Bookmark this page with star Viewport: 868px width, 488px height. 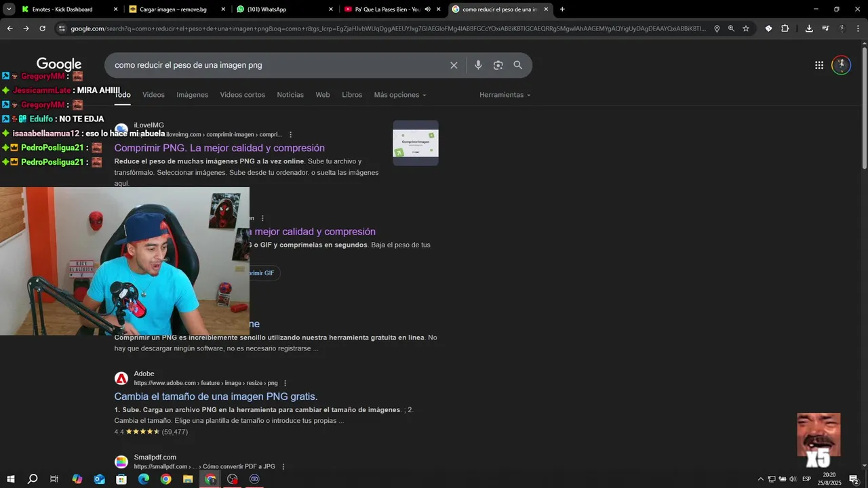[x=746, y=28]
